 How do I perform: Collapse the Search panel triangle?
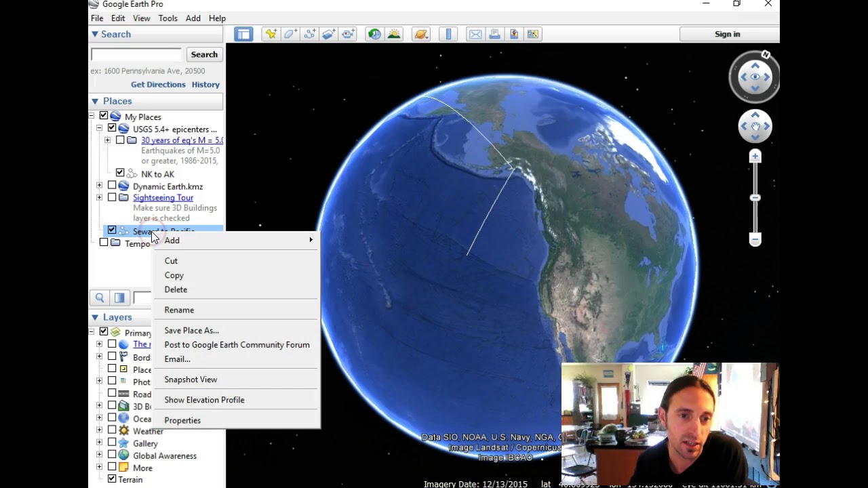pyautogui.click(x=95, y=34)
